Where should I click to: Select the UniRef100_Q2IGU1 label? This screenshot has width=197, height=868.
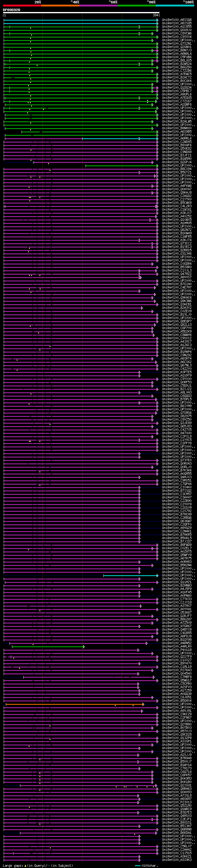pyautogui.click(x=176, y=785)
